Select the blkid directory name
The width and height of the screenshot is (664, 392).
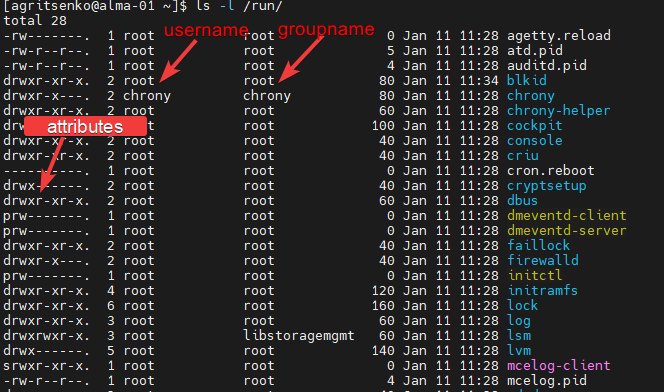click(x=527, y=80)
